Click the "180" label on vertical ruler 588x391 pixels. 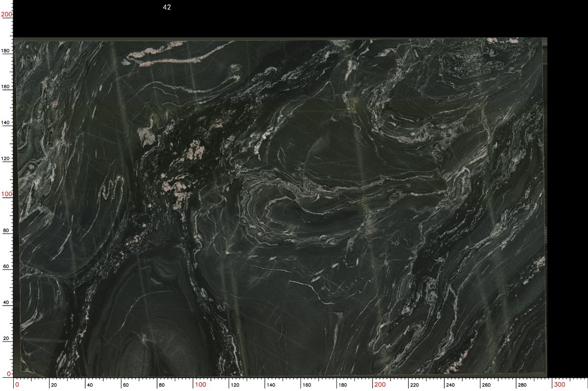(7, 51)
